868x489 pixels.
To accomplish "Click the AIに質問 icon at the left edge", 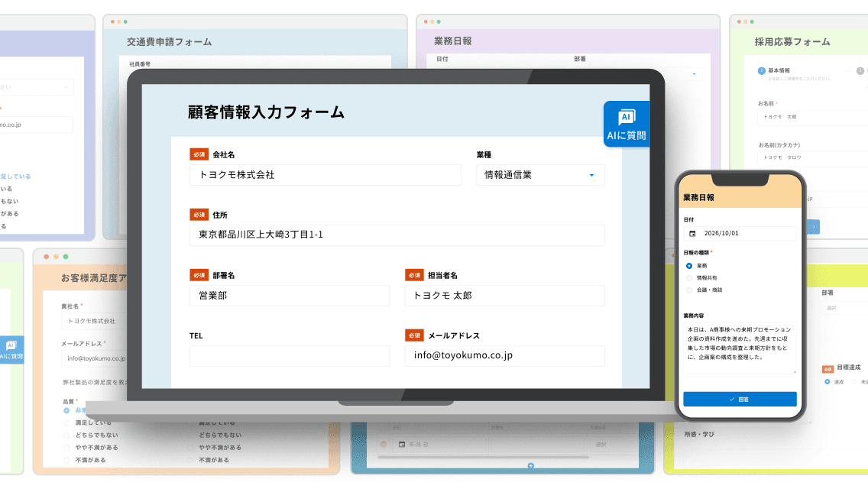I will pos(11,349).
